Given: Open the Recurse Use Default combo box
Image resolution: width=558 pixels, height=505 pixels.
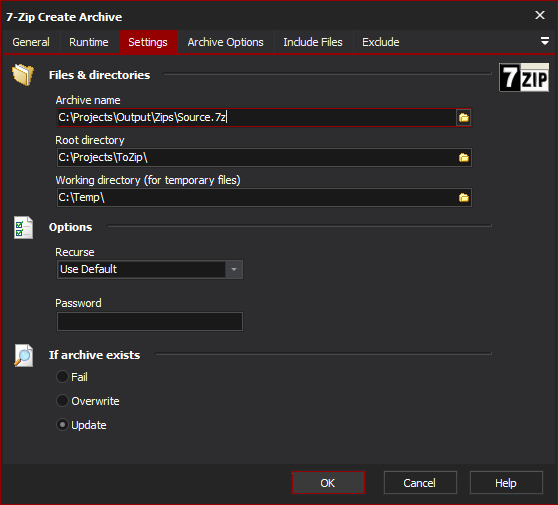Looking at the screenshot, I should (150, 269).
